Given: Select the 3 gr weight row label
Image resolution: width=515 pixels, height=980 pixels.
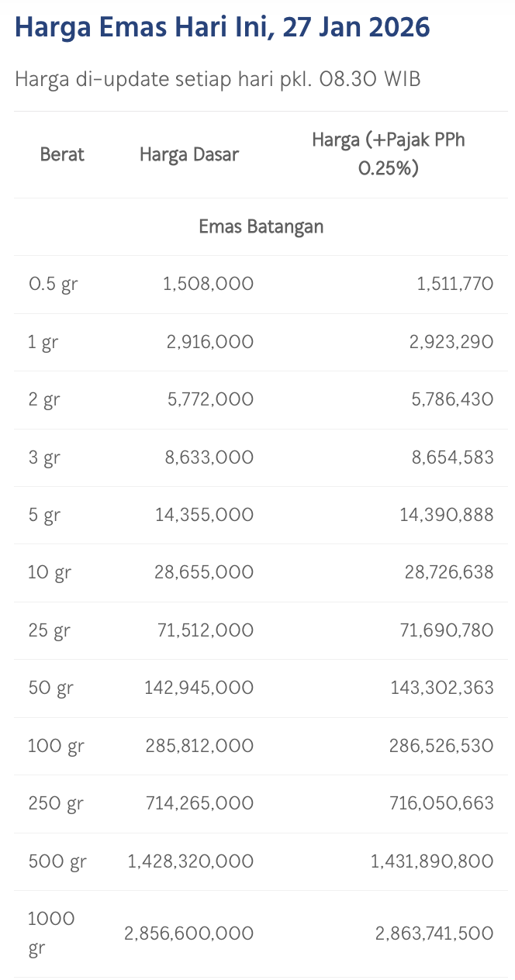Looking at the screenshot, I should click(44, 457).
